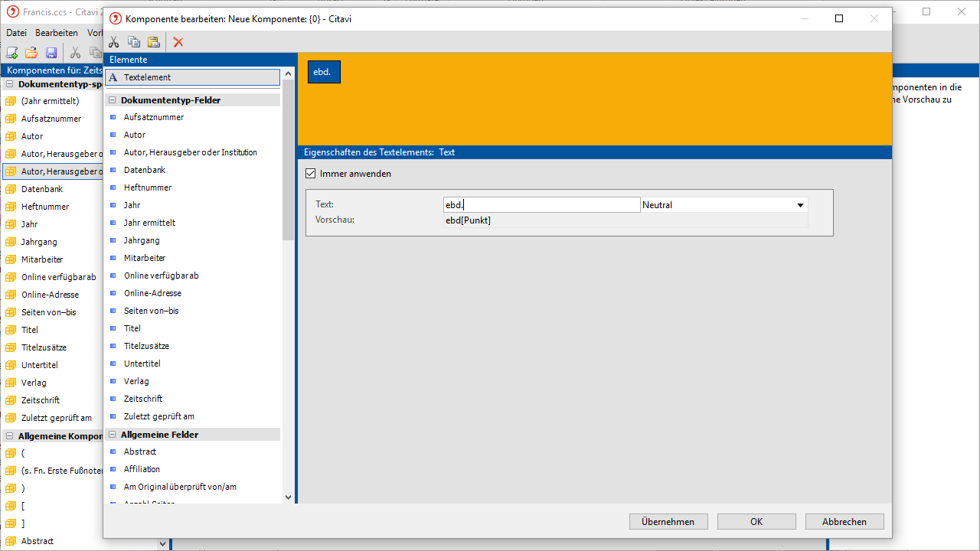980x551 pixels.
Task: Click the Übernehmen button
Action: 668,522
